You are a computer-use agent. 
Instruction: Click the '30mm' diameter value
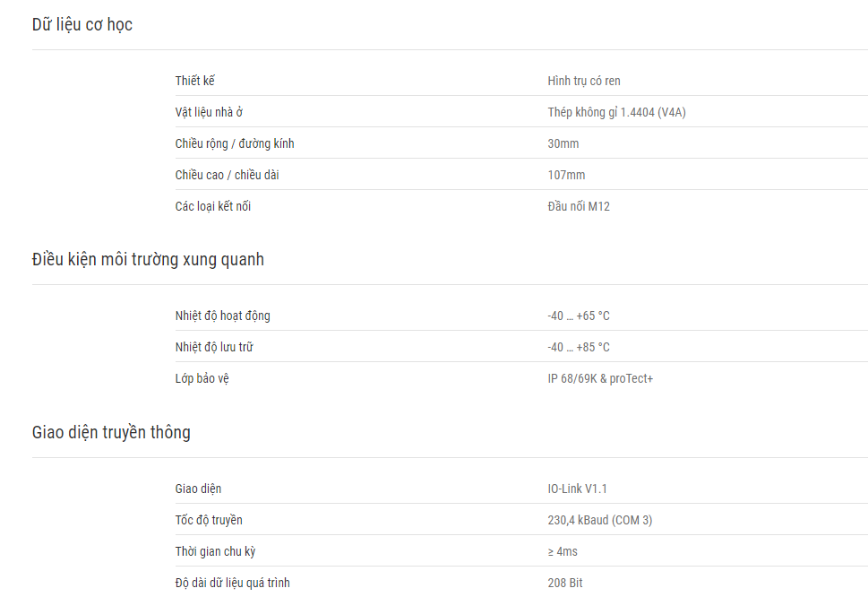(563, 144)
